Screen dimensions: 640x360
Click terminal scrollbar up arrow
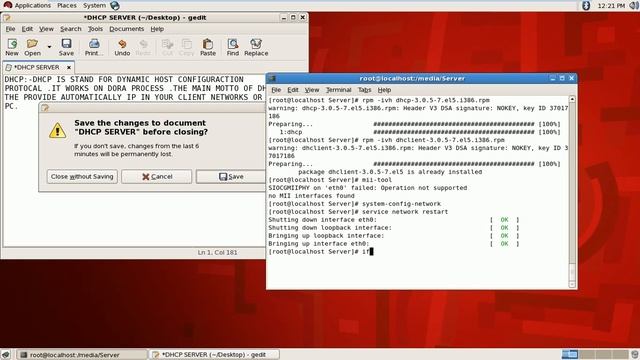(x=572, y=99)
